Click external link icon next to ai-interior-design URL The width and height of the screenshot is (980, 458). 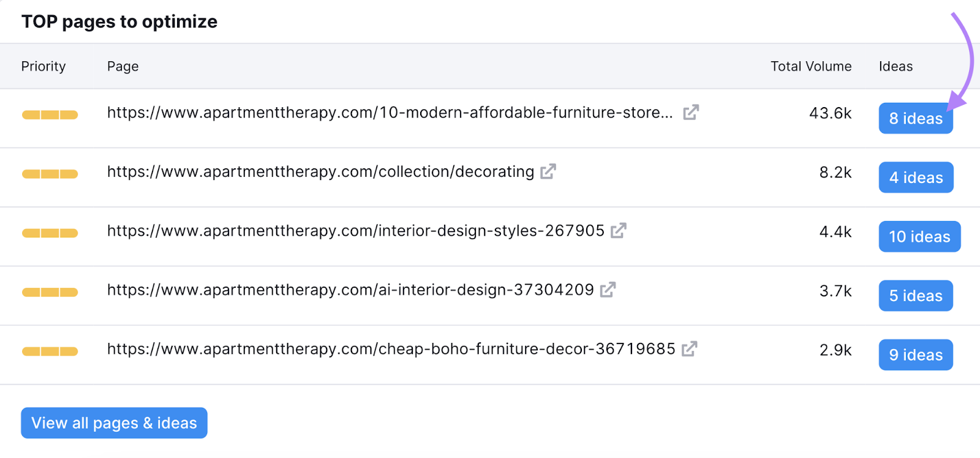coord(608,290)
